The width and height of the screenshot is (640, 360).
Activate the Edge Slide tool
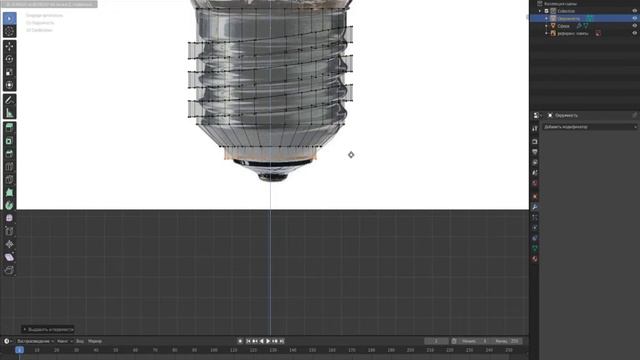click(9, 231)
